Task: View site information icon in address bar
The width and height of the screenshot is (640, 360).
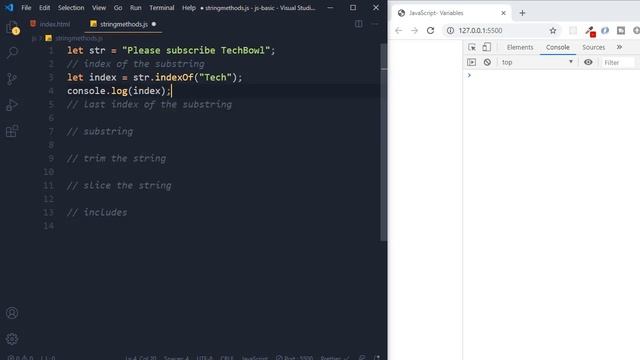Action: point(450,31)
